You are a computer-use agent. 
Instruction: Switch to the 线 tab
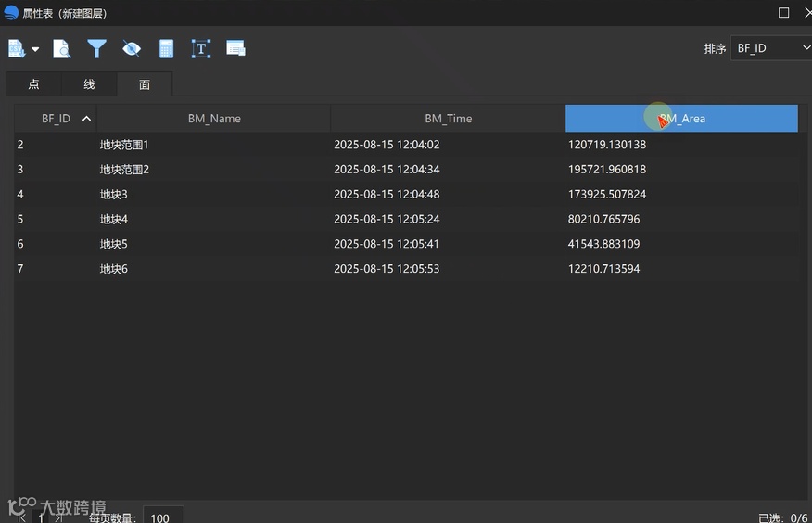tap(89, 84)
